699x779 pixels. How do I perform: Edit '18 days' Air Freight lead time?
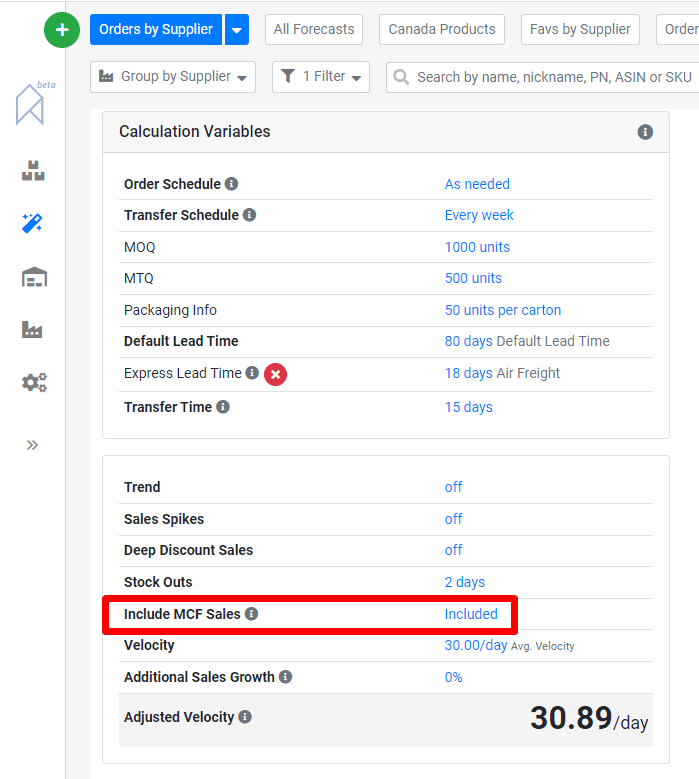[x=468, y=373]
